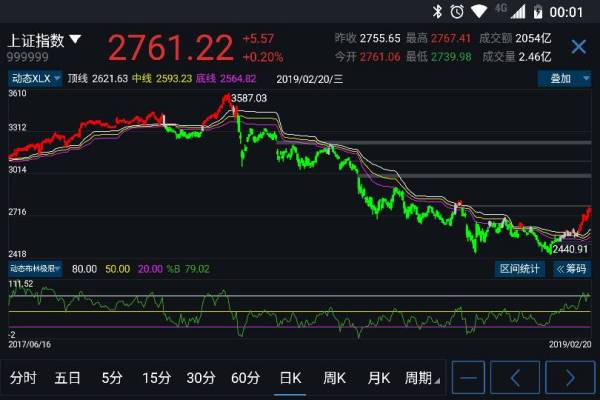Viewport: 600px width, 400px height.
Task: Click the left arrow to move chart back
Action: 515,377
